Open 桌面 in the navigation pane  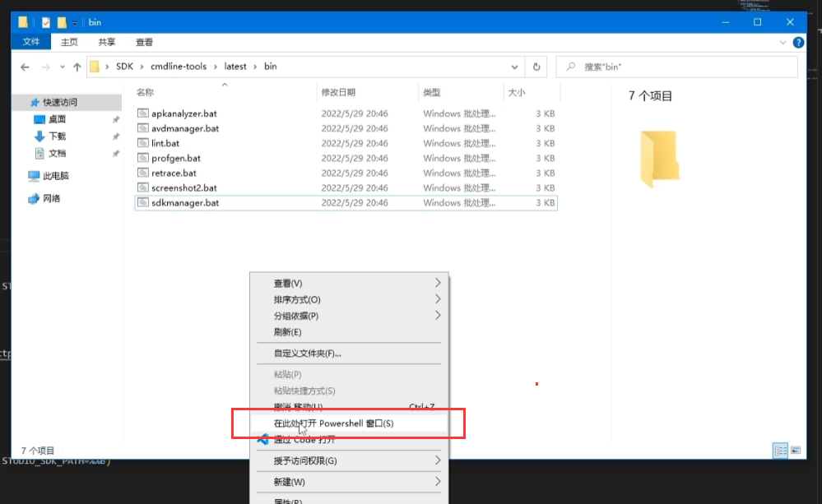(57, 119)
